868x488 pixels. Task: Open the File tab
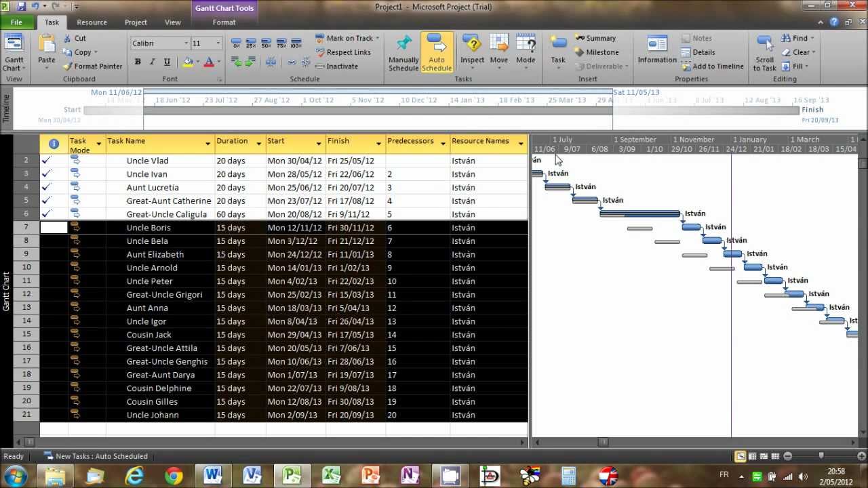pos(16,22)
